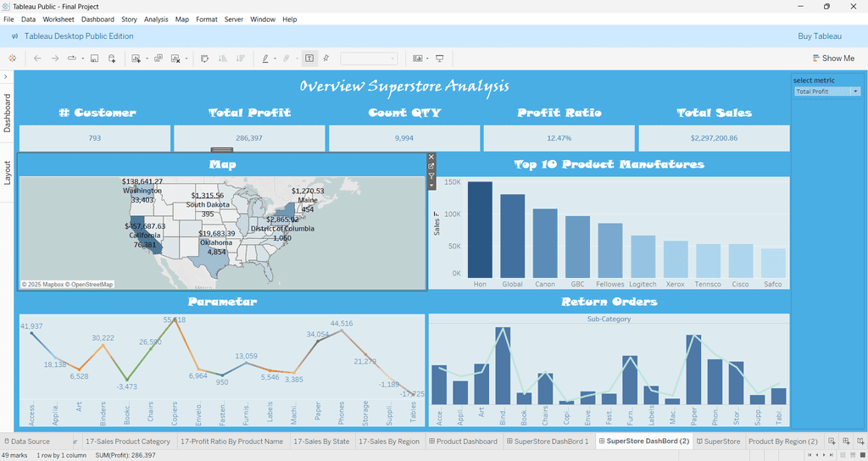Click New Story icon beside sheet tabs
Image resolution: width=868 pixels, height=461 pixels.
pos(861,441)
